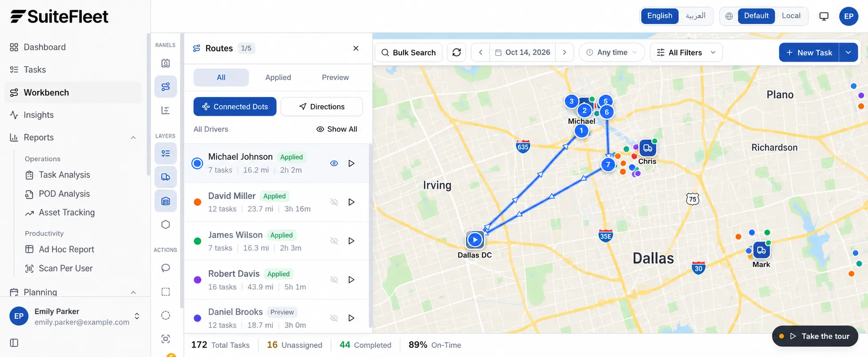Show Robert Davis's route on map
Image resolution: width=868 pixels, height=357 pixels.
(x=334, y=280)
